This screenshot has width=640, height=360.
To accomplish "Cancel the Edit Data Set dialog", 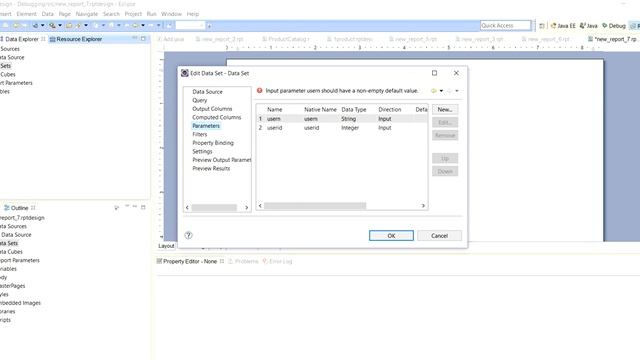I will pos(439,236).
